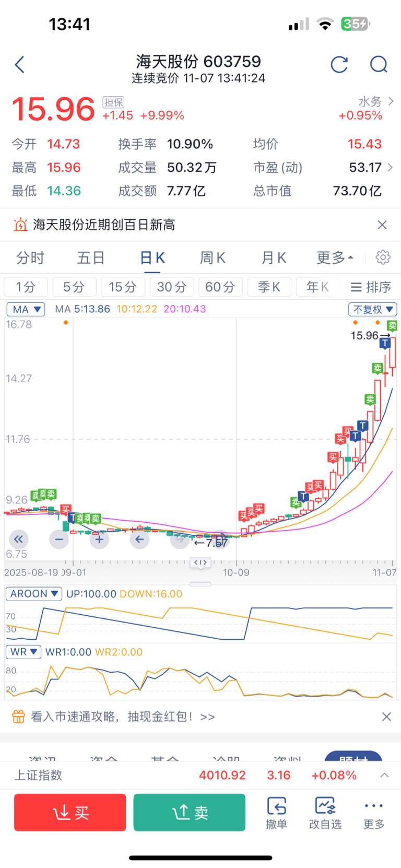This screenshot has height=868, width=401.
Task: Tap the 海天股份近期创百日新高 notice text
Action: tap(104, 225)
